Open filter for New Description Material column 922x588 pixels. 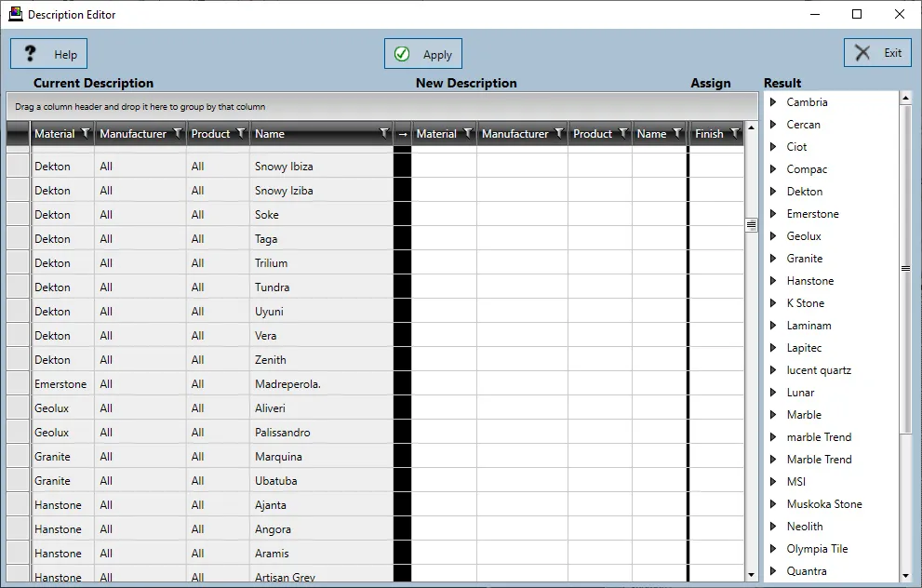468,133
